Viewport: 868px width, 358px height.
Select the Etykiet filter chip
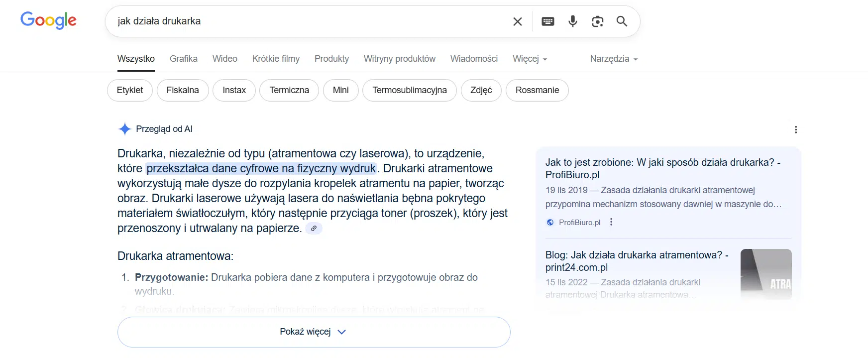(129, 90)
